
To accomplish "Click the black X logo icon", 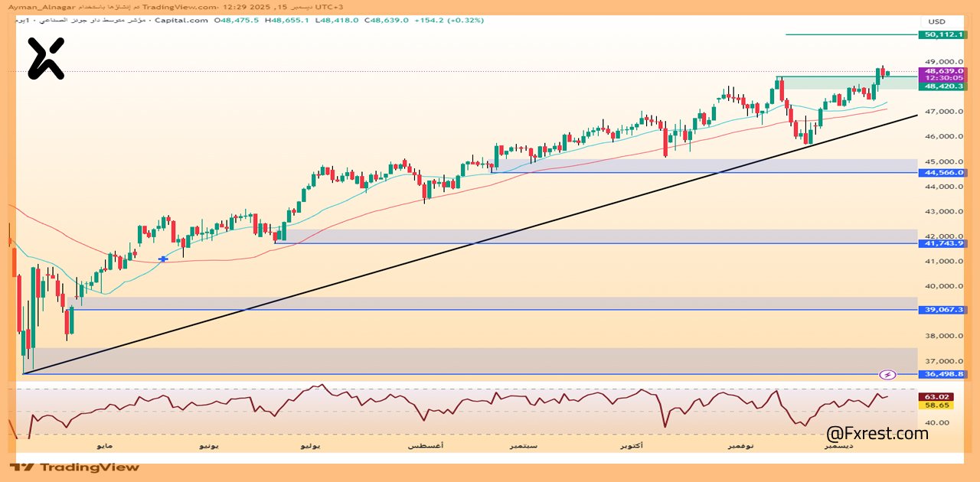I will click(x=46, y=59).
